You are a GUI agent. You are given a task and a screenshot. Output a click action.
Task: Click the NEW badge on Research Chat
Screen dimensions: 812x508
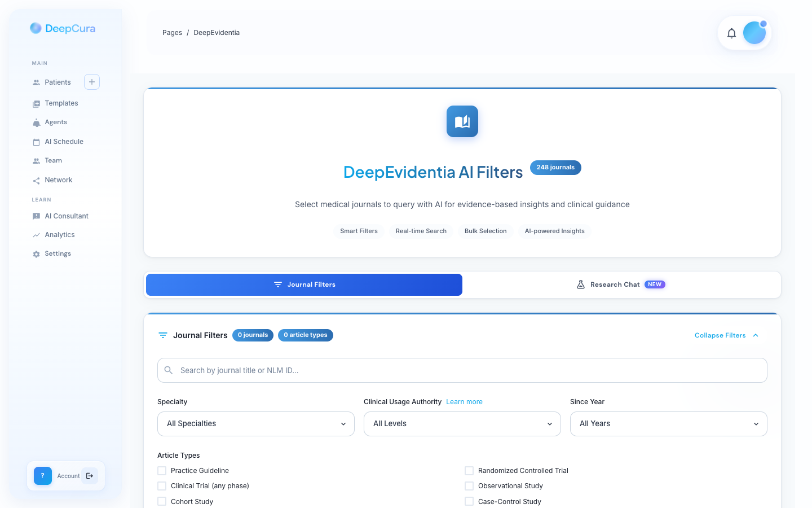click(x=655, y=284)
